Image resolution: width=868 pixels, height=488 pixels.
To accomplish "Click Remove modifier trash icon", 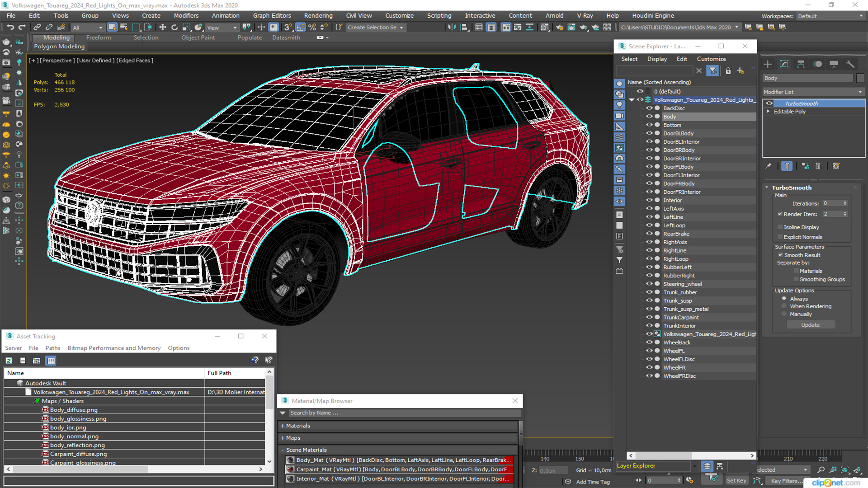I will click(x=818, y=166).
